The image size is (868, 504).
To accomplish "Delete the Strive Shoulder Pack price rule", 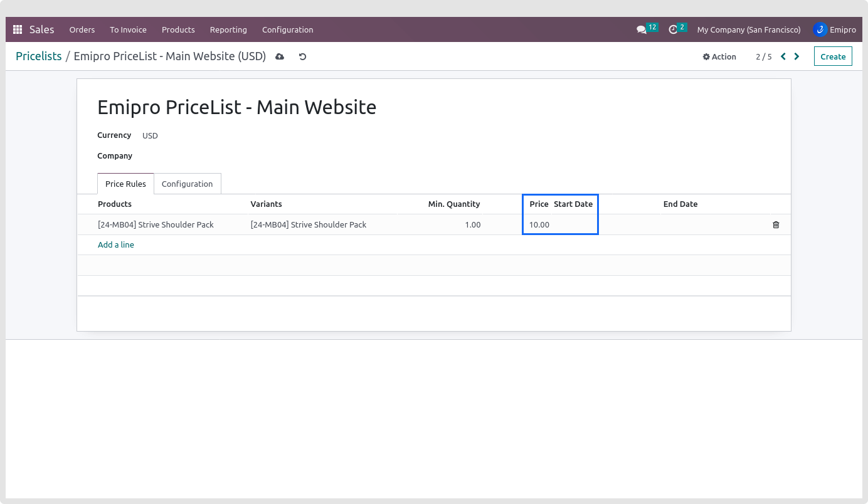I will [x=776, y=224].
